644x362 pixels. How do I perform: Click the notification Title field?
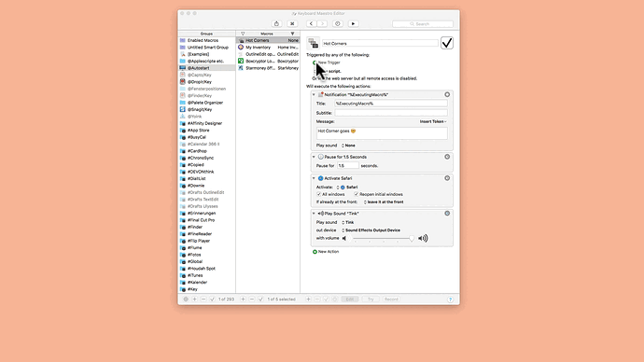pyautogui.click(x=391, y=104)
